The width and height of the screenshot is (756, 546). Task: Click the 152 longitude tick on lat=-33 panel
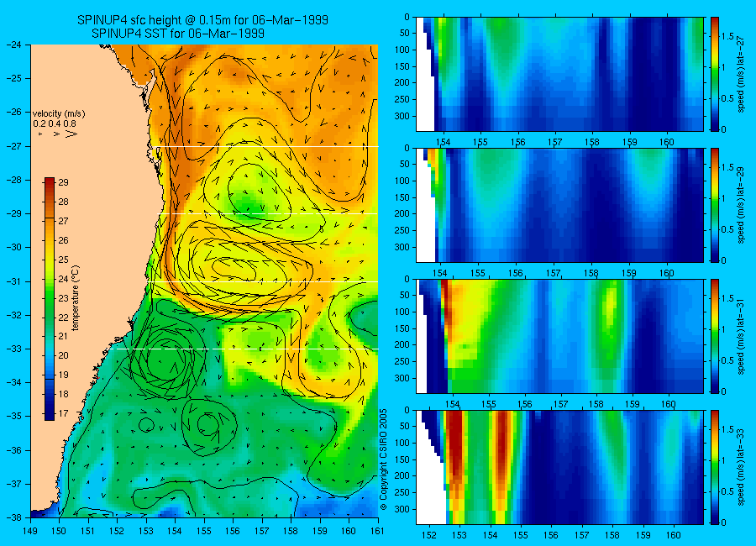(x=429, y=535)
